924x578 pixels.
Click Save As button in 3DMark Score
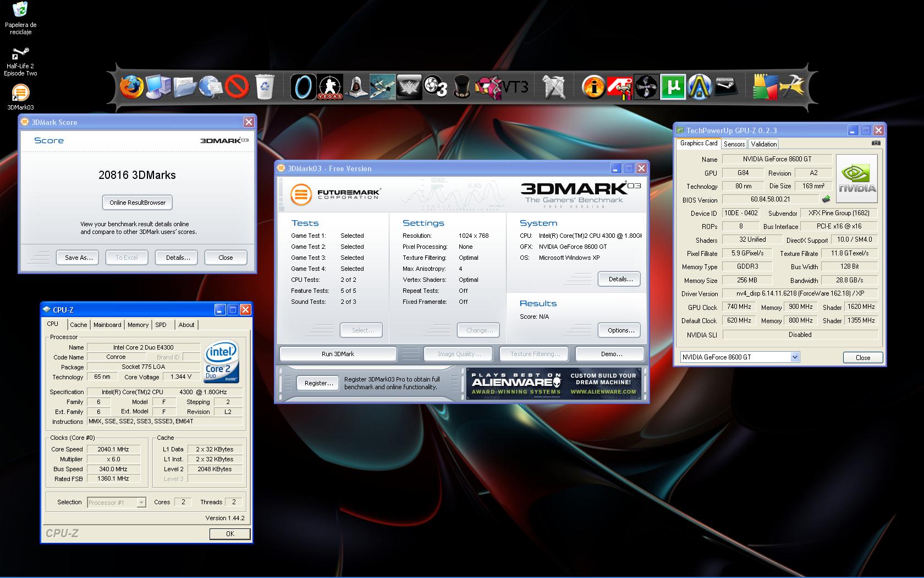tap(78, 258)
